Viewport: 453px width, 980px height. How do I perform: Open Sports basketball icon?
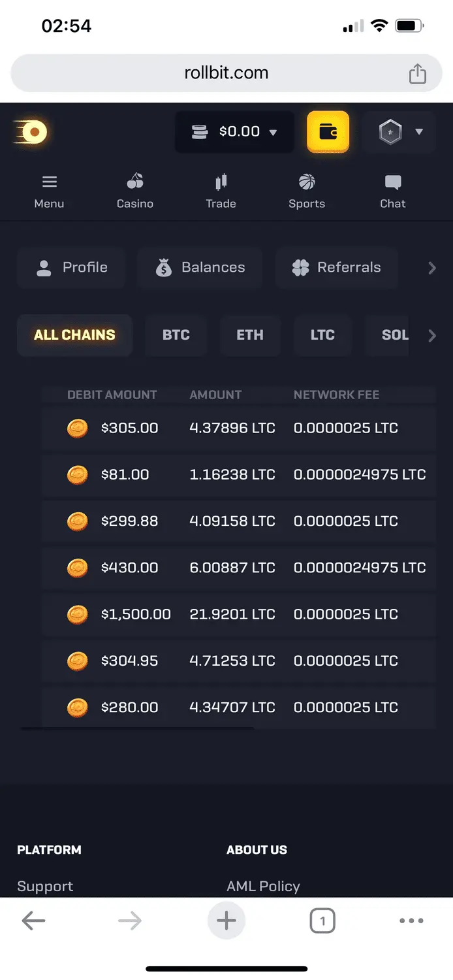(x=307, y=182)
